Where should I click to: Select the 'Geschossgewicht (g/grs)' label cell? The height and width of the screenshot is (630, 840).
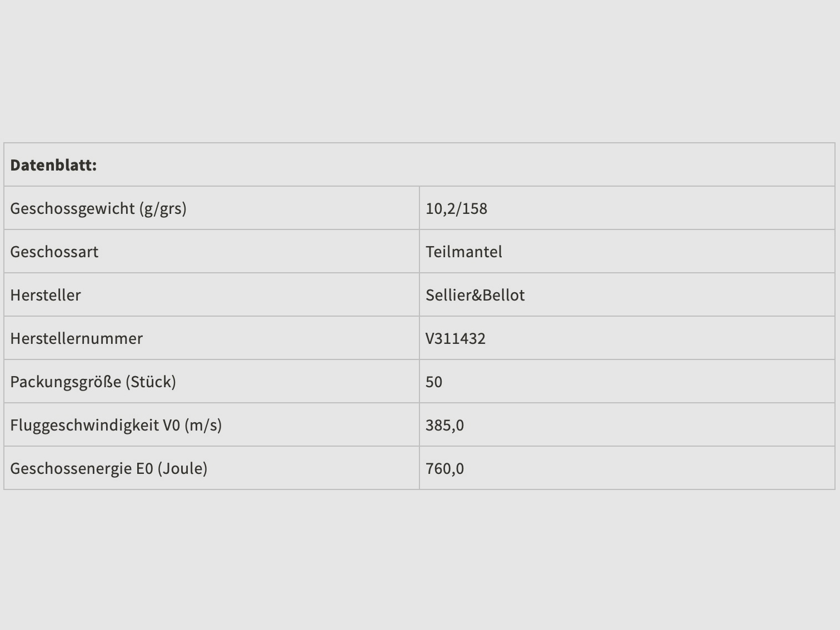click(98, 208)
